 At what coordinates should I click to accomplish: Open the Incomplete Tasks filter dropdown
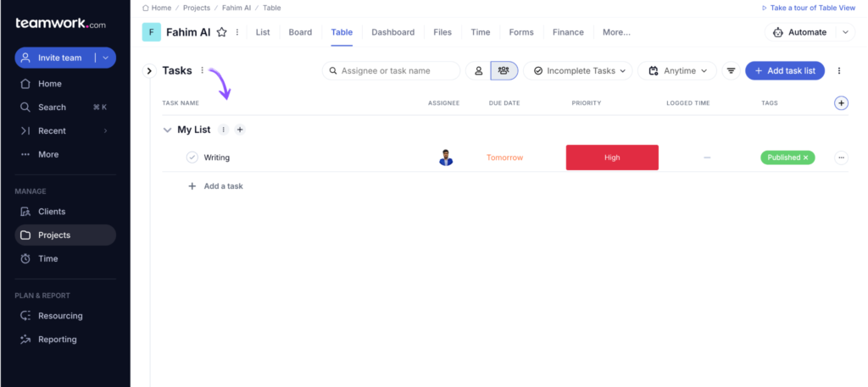(577, 71)
